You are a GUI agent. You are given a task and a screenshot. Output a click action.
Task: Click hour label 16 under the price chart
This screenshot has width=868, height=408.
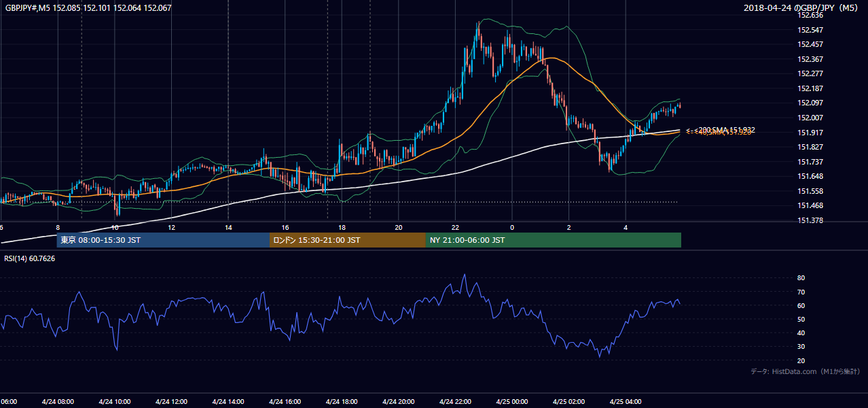click(x=285, y=227)
